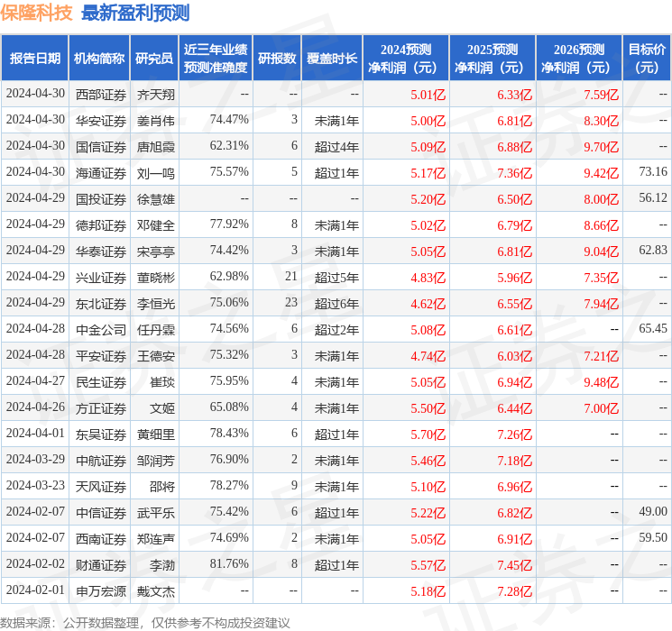
Task: Click target price 49.00
Action: pos(653,511)
